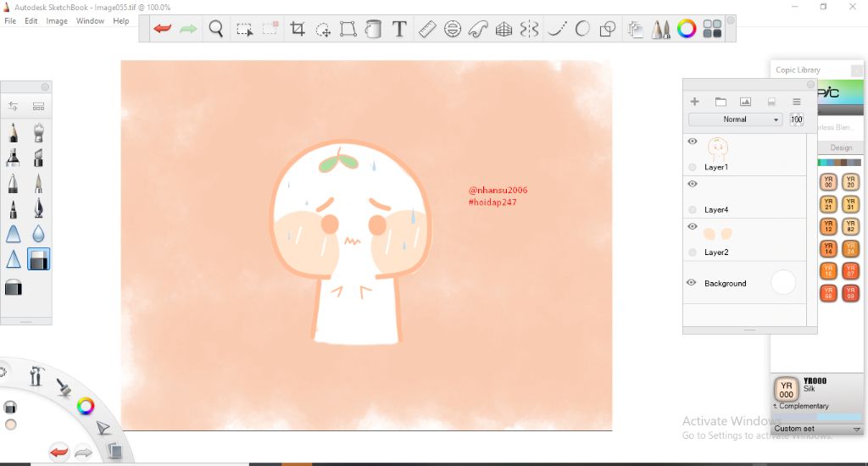
Task: Open the File menu
Action: pyautogui.click(x=10, y=21)
